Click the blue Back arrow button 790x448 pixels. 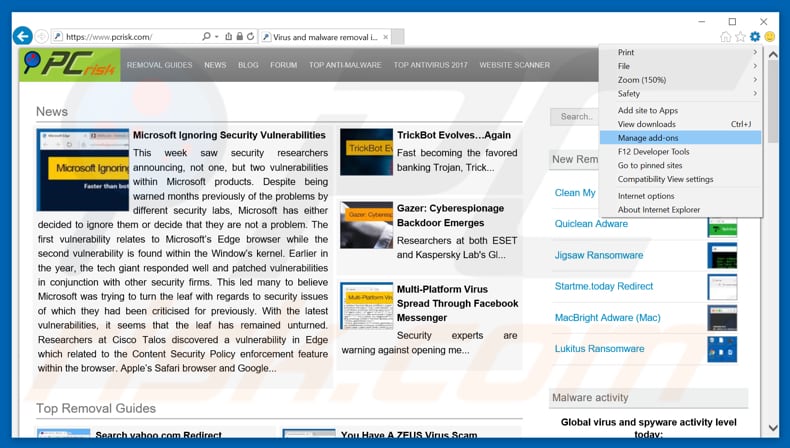(23, 36)
